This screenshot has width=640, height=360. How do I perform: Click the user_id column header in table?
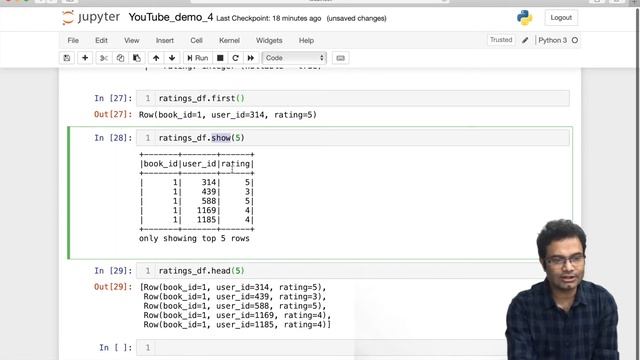pyautogui.click(x=200, y=164)
